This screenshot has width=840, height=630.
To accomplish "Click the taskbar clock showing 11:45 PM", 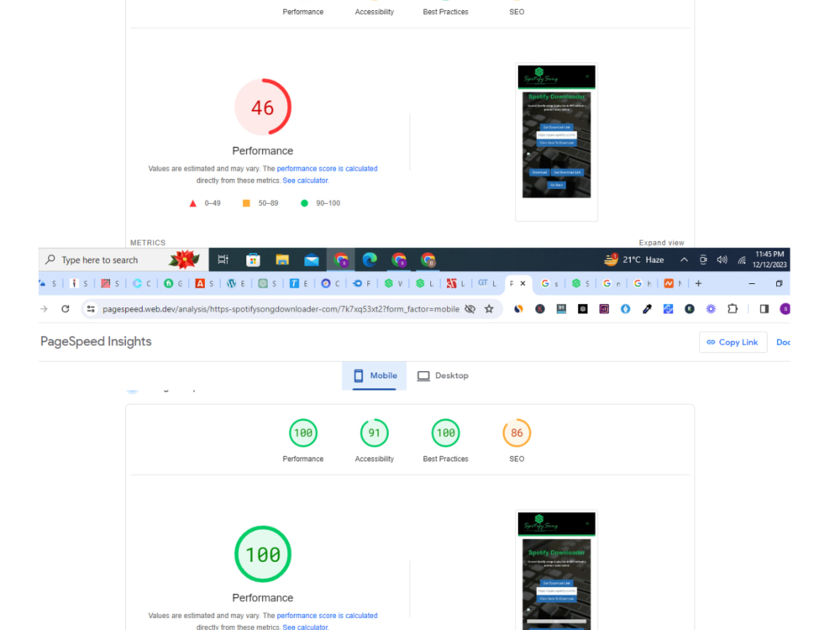I will (769, 260).
